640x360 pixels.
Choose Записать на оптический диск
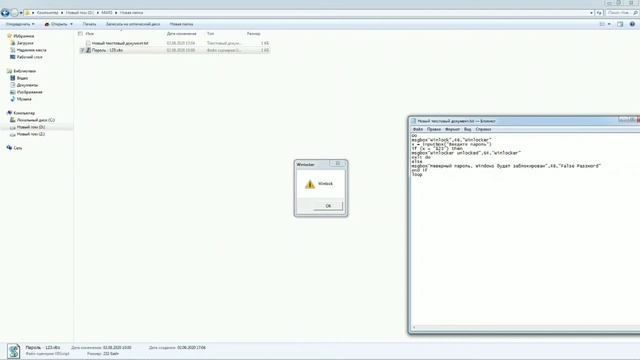133,24
